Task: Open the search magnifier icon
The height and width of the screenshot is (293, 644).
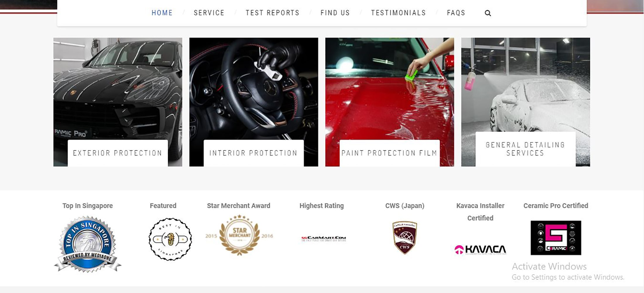Action: click(488, 13)
